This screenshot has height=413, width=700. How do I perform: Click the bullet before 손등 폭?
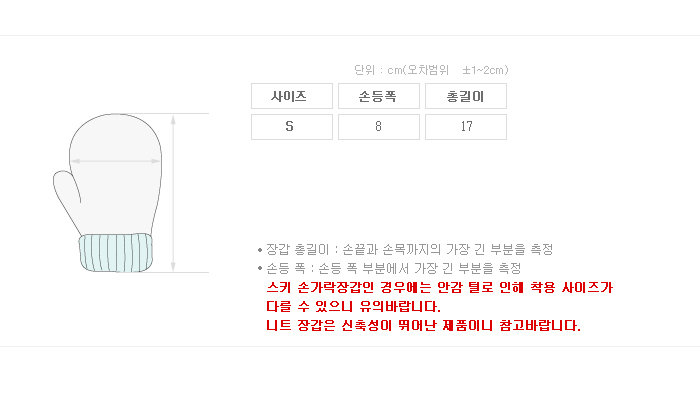259,269
